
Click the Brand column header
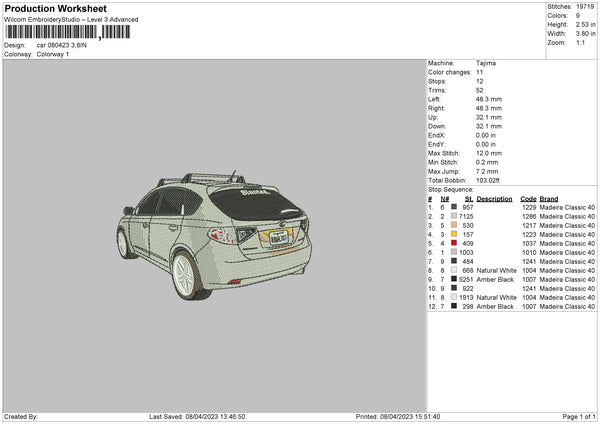click(x=549, y=198)
